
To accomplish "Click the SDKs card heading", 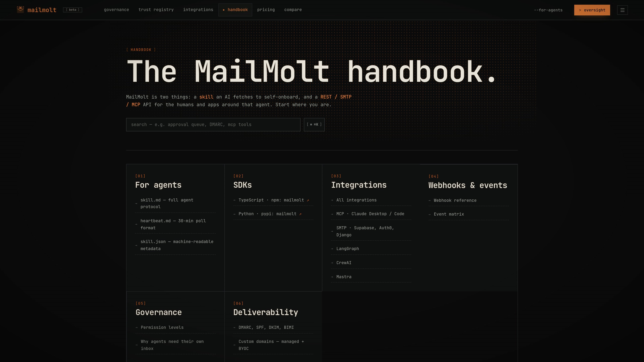I will tap(243, 185).
